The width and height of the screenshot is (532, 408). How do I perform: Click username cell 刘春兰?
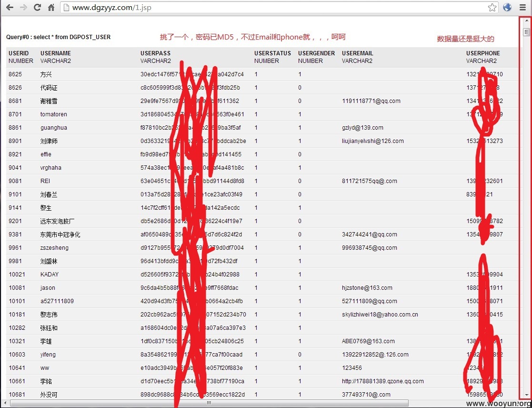[49, 194]
